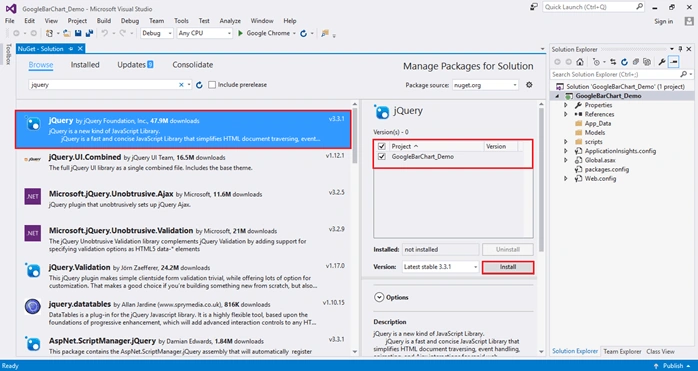Image resolution: width=698 pixels, height=371 pixels.
Task: Expand the References tree node
Action: pyautogui.click(x=566, y=114)
